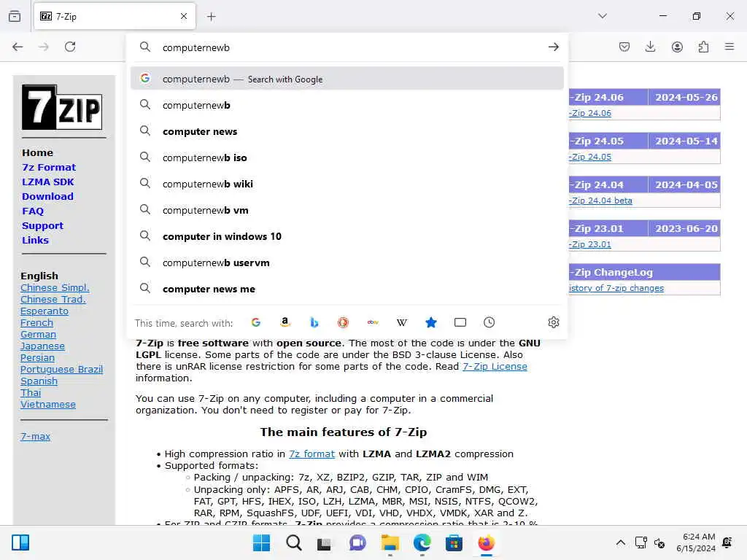Select the plain 'computernewb' suggestion

(347, 105)
